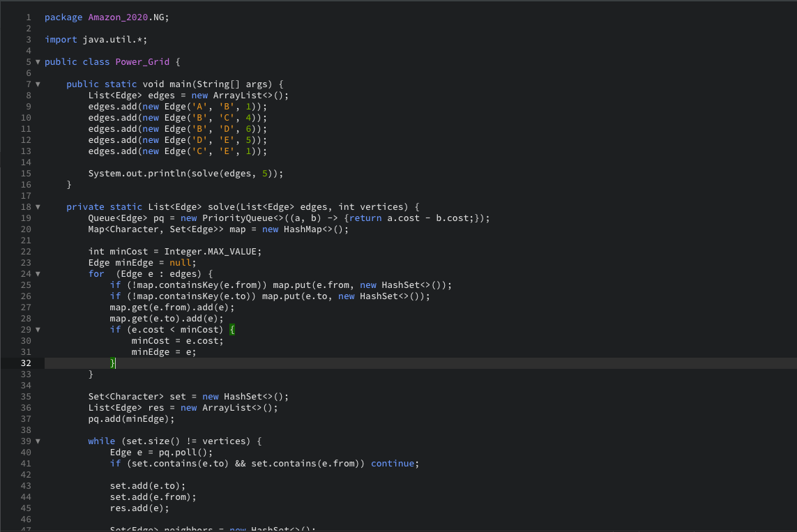
Task: Click 'a.cost - b.cost' comparator expression
Action: [x=427, y=218]
